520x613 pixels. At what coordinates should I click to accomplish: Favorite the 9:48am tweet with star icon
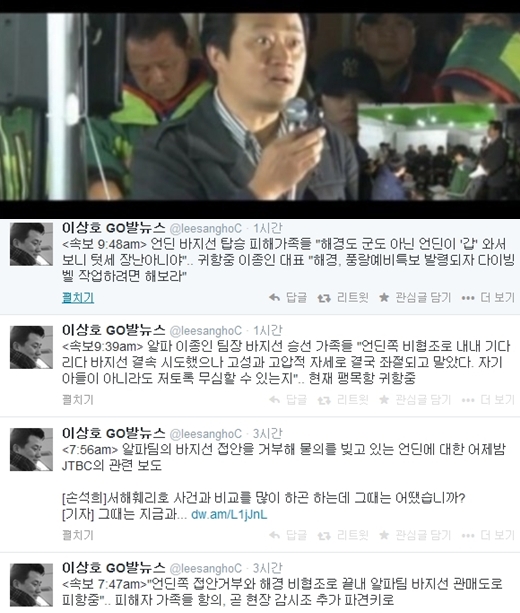pos(415,298)
